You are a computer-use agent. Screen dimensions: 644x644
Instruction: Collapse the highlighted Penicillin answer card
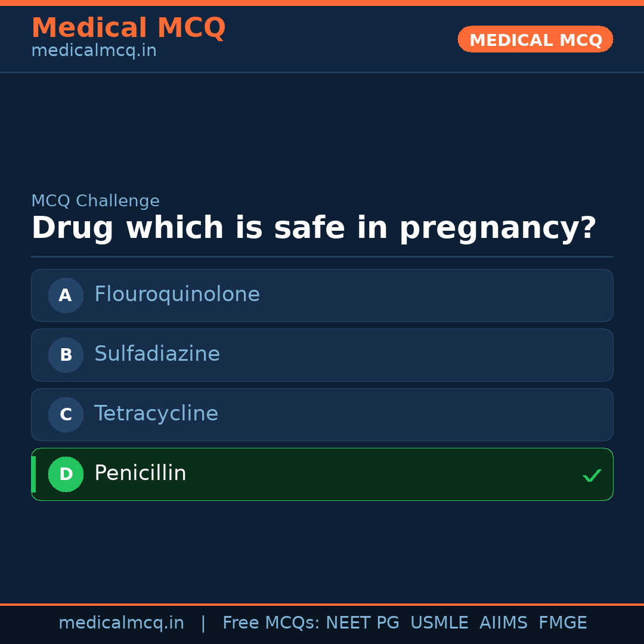click(322, 474)
